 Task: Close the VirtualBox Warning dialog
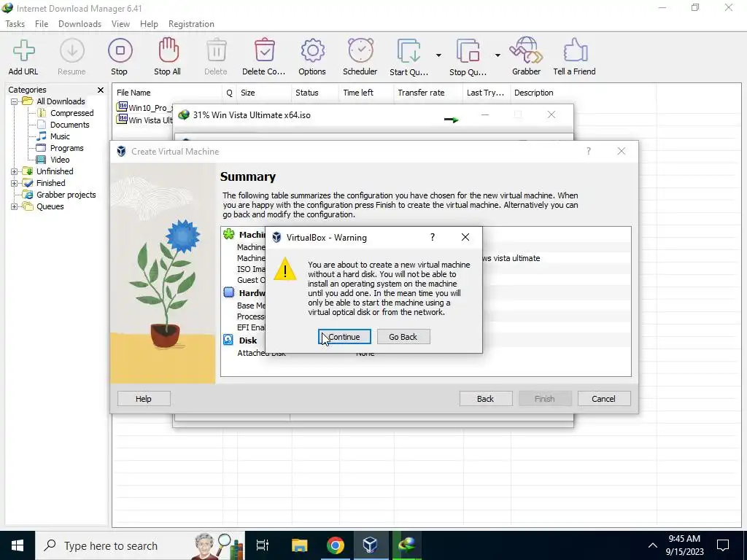(465, 237)
